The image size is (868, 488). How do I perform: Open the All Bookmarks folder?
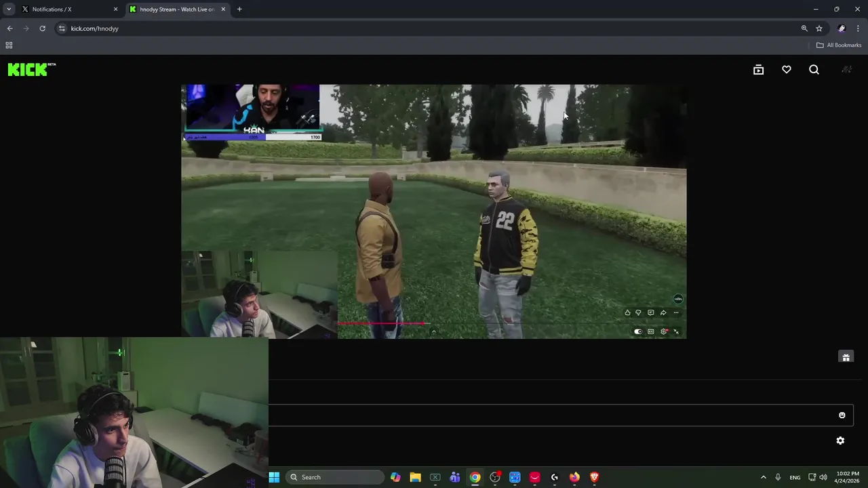pyautogui.click(x=839, y=45)
